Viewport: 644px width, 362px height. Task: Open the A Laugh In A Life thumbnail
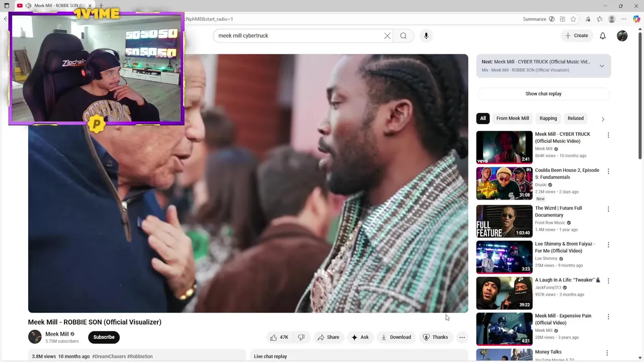[504, 293]
